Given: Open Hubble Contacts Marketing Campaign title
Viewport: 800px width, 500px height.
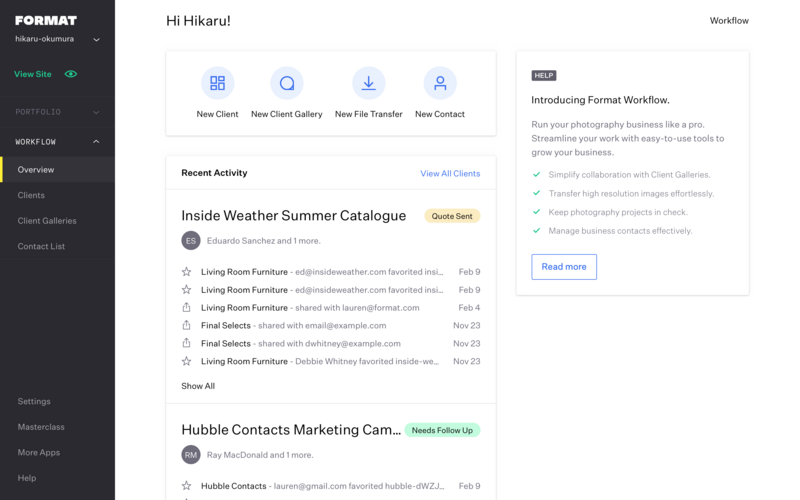Looking at the screenshot, I should pyautogui.click(x=291, y=430).
